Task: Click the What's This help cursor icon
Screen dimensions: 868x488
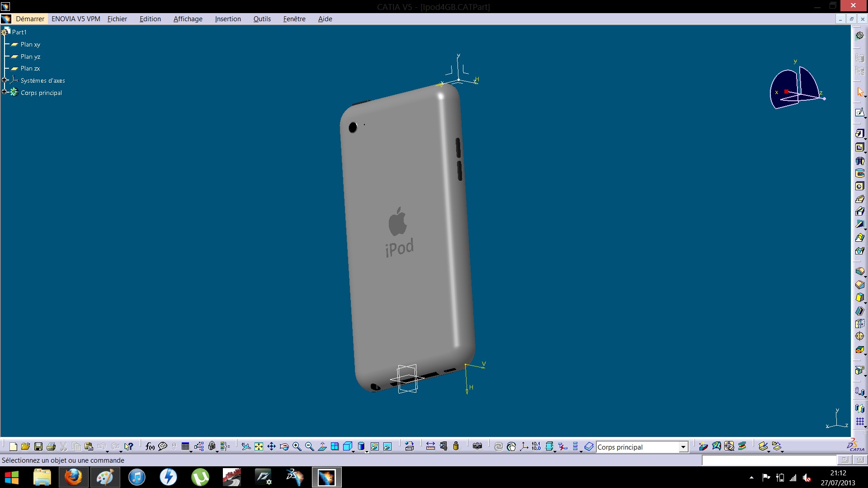Action: (129, 447)
